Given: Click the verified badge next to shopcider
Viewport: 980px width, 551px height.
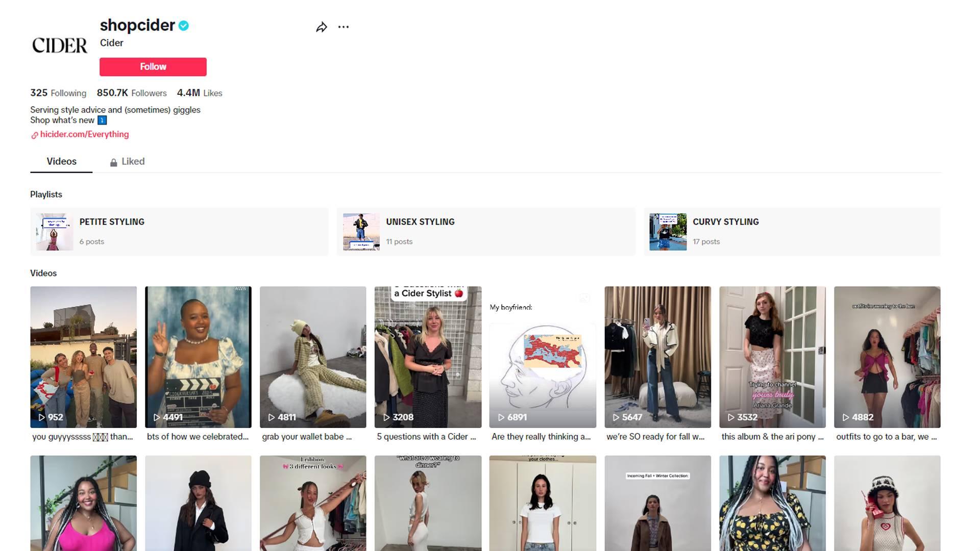Looking at the screenshot, I should [x=184, y=26].
